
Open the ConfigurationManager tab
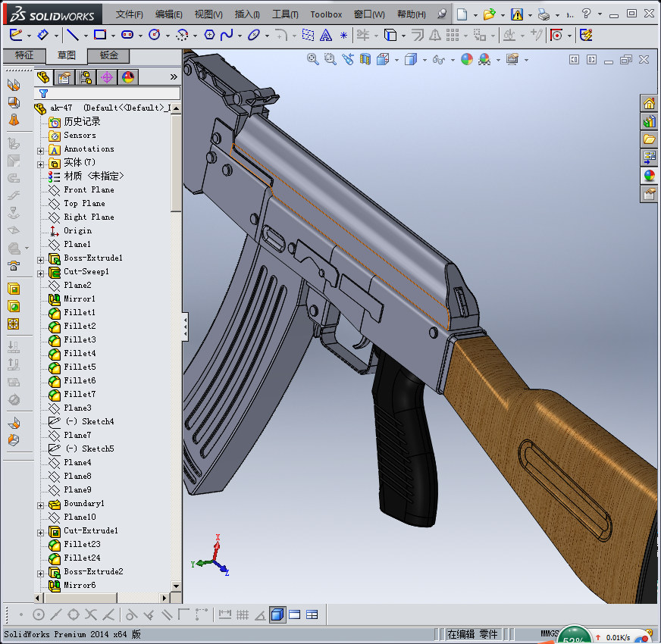[x=86, y=77]
